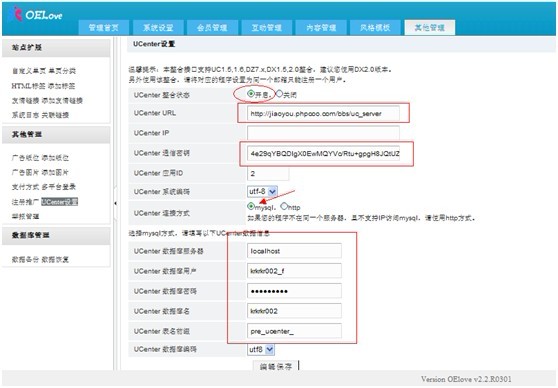Open 注册推广 in the sidebar

(x=26, y=202)
